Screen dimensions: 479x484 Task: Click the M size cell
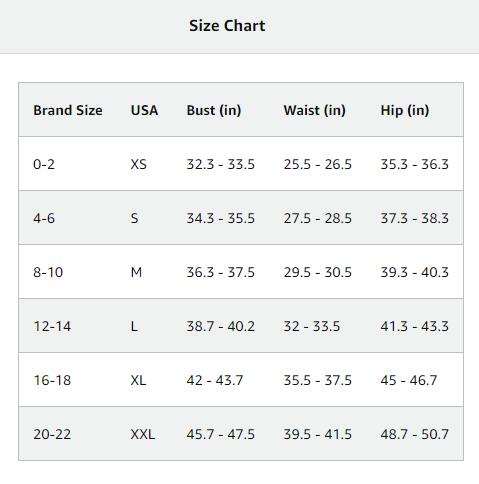point(136,272)
